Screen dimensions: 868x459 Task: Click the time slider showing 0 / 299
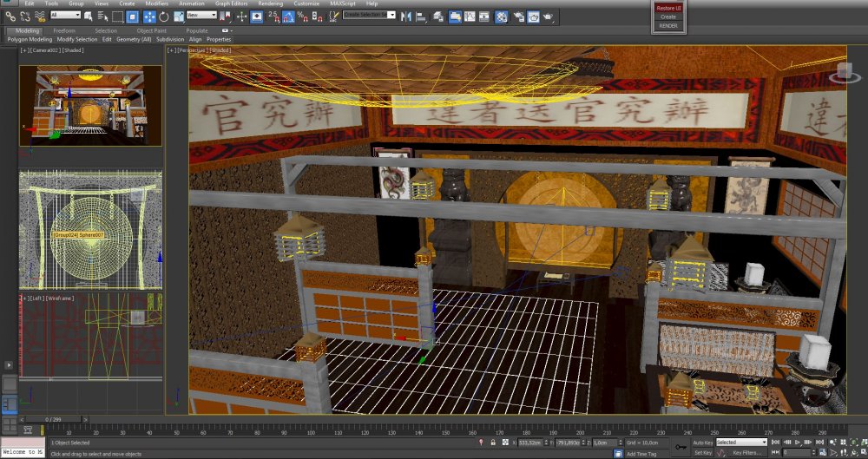point(52,419)
